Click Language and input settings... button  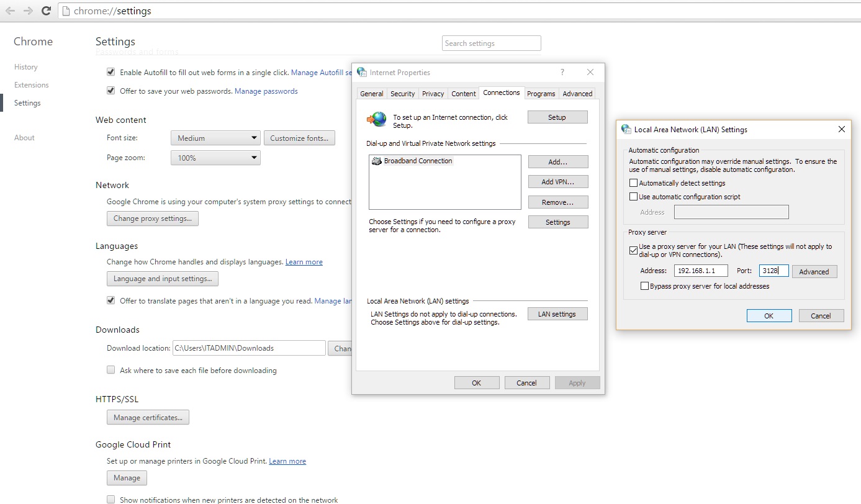163,279
